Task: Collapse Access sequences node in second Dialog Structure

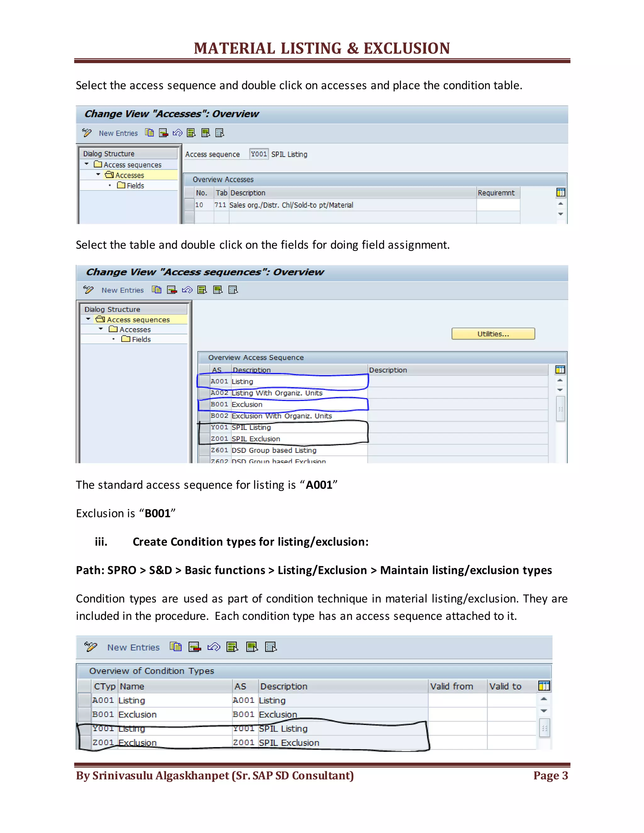Action: 88,319
